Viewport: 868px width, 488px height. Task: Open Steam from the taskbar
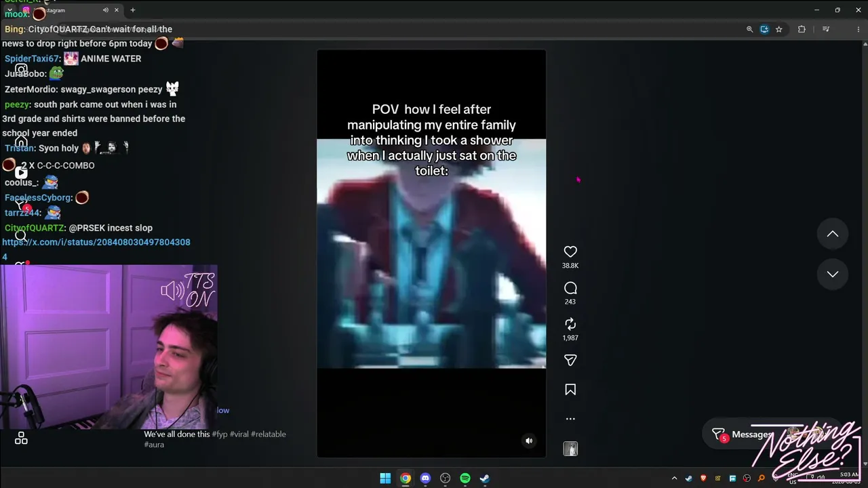pyautogui.click(x=485, y=479)
